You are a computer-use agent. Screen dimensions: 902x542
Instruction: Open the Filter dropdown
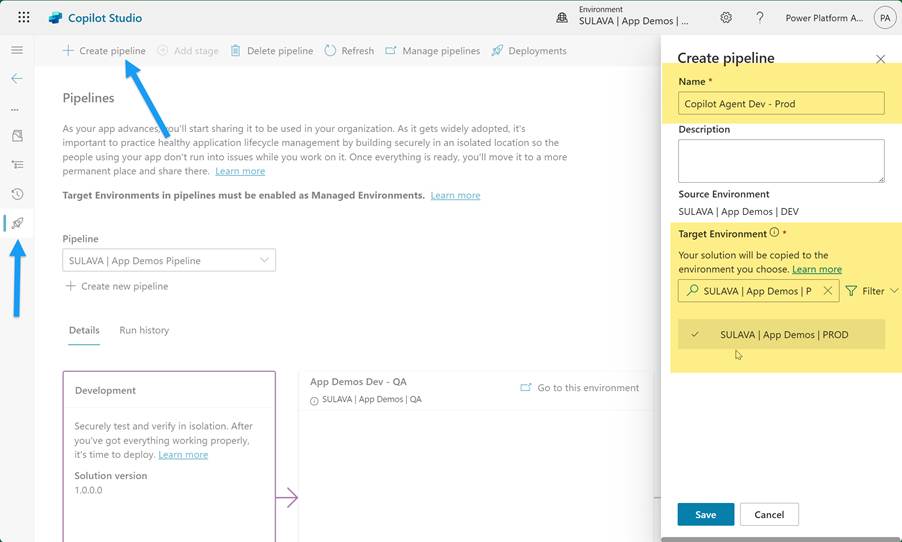tap(872, 291)
